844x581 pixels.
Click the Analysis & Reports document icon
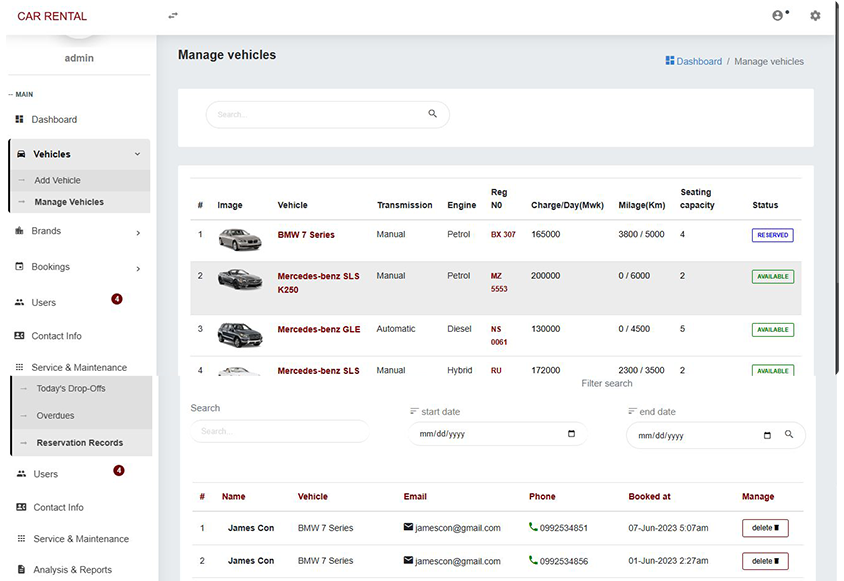pyautogui.click(x=22, y=569)
